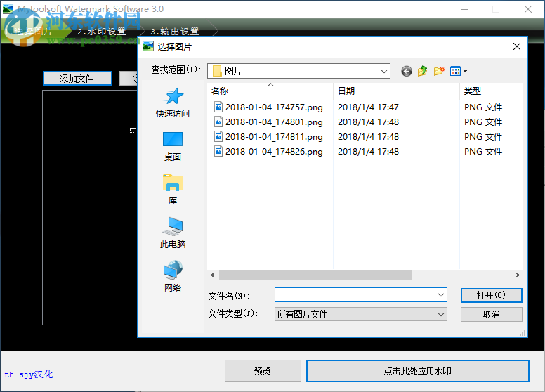Expand 文件类型 所有图片文件 dropdown
Screen dimensions: 545x392
[360, 314]
